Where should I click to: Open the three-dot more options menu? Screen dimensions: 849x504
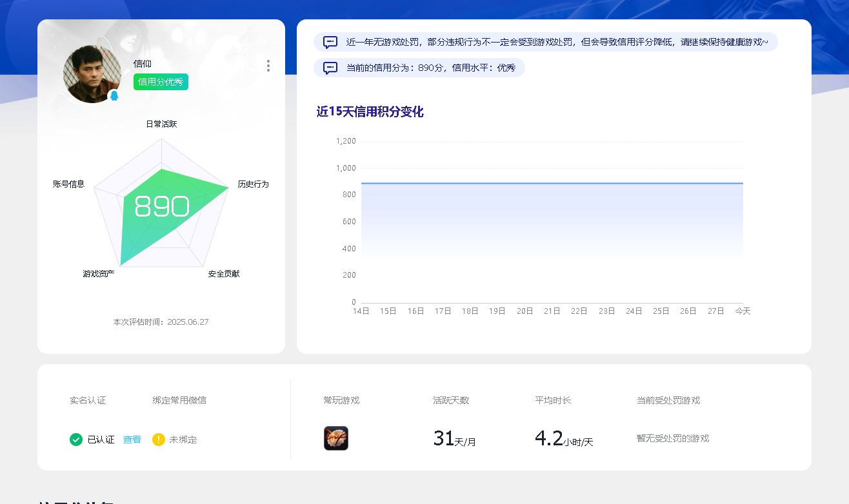(268, 66)
